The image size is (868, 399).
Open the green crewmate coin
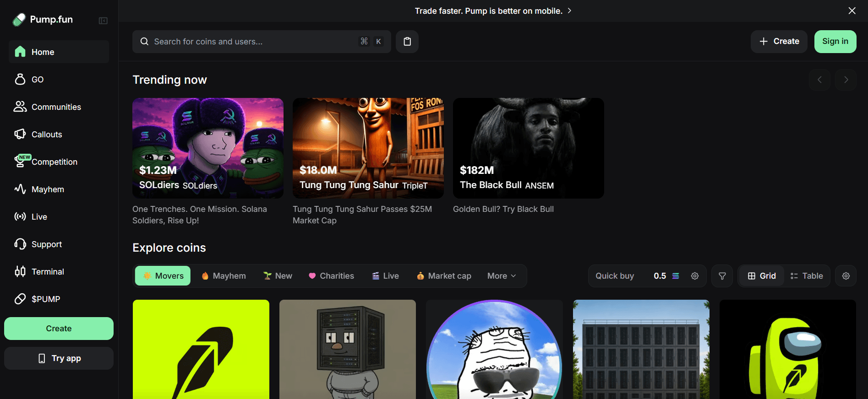788,349
